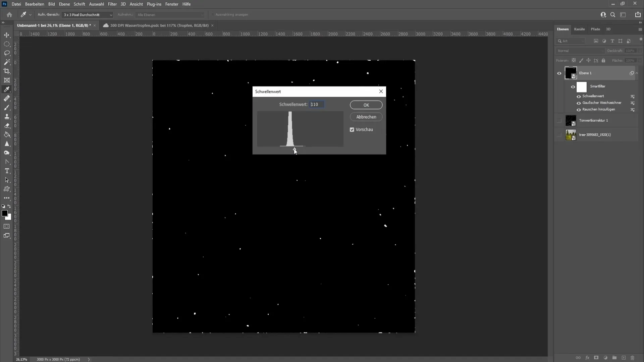Select the Custom Shape tool
Screen dimensions: 644x362
(x=7, y=189)
